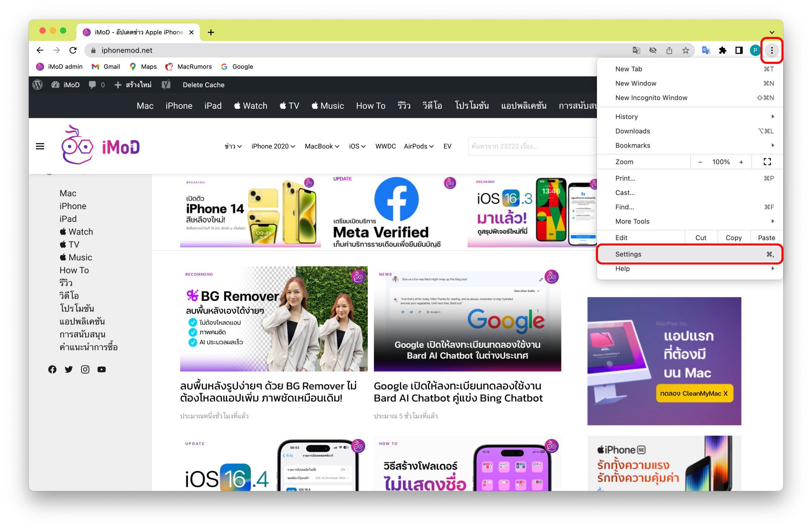The height and width of the screenshot is (529, 812).
Task: Open the site's hamburger menu icon
Action: [40, 146]
